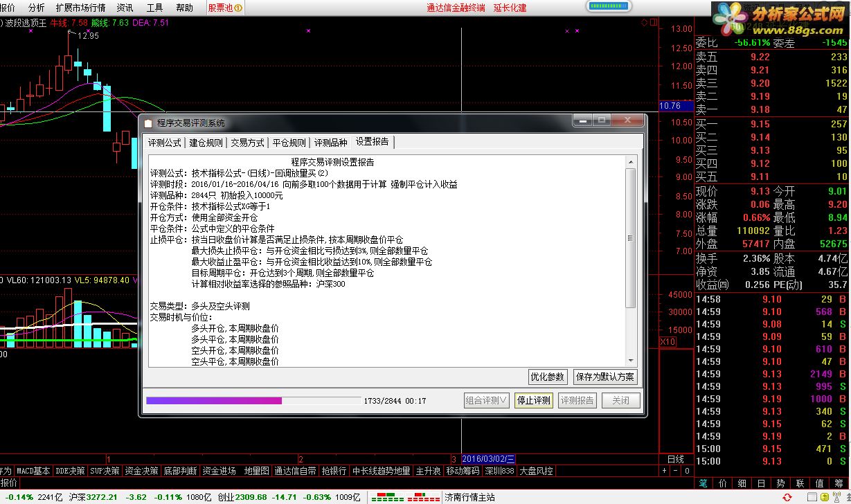Click the 停止评测 button
This screenshot has height=504, width=851.
click(533, 400)
